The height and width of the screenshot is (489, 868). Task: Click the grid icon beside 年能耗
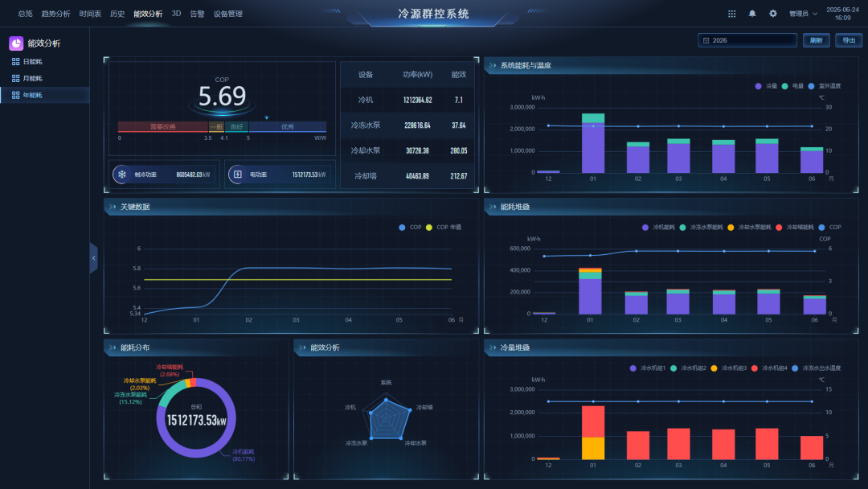pyautogui.click(x=15, y=95)
